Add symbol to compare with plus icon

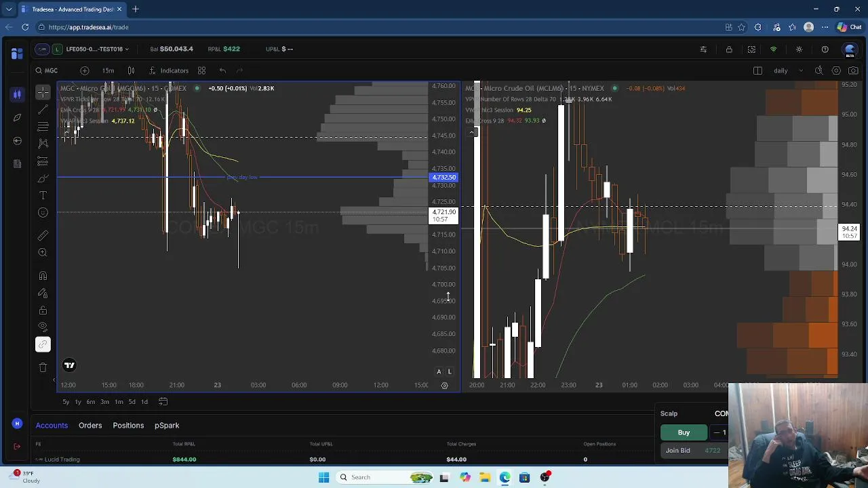tap(84, 70)
